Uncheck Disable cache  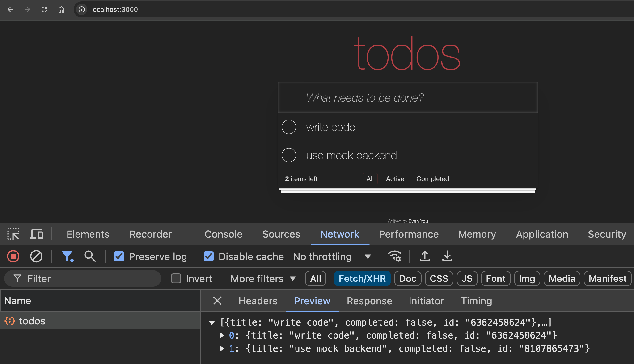[x=208, y=256]
